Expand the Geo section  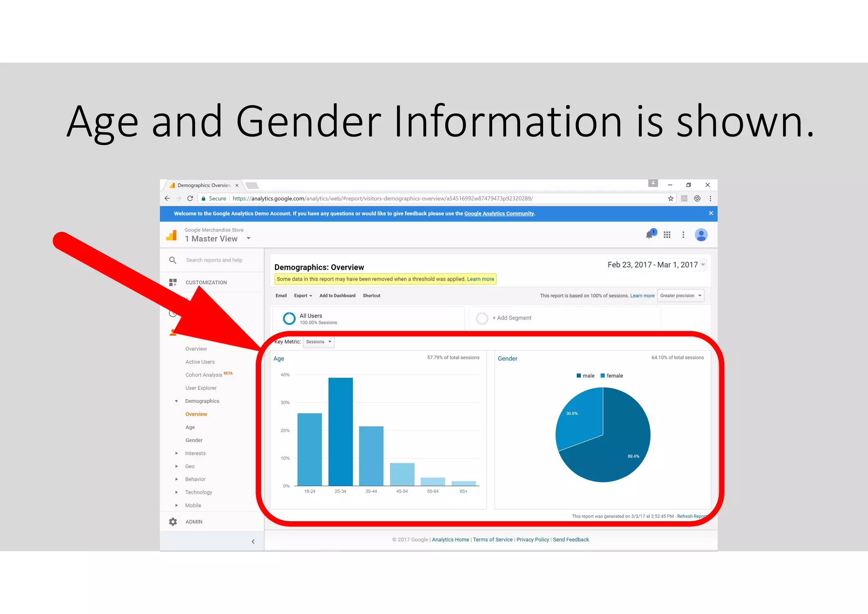[x=176, y=466]
